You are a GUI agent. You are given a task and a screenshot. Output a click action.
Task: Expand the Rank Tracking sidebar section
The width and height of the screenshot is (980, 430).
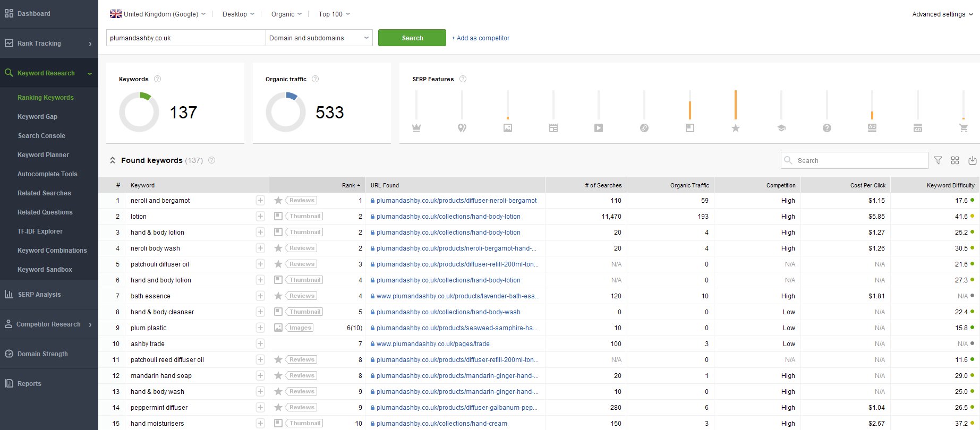pos(49,44)
